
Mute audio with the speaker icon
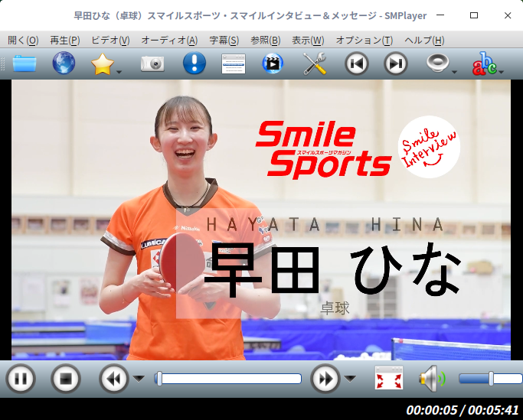(x=433, y=379)
